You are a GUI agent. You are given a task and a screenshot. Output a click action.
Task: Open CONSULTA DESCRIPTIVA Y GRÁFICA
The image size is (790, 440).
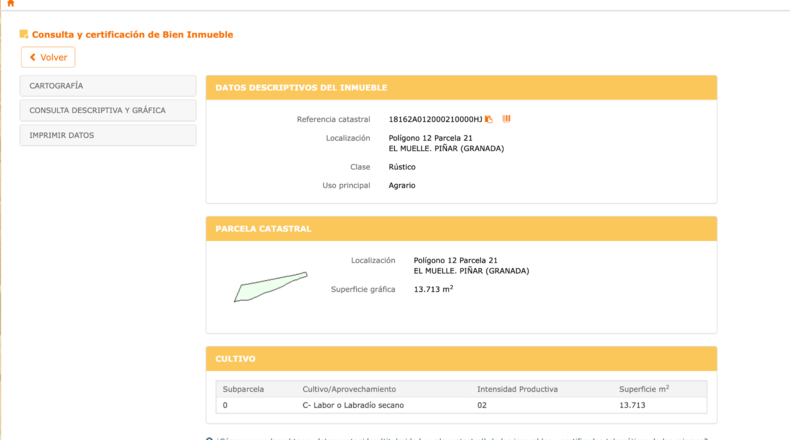pos(108,110)
